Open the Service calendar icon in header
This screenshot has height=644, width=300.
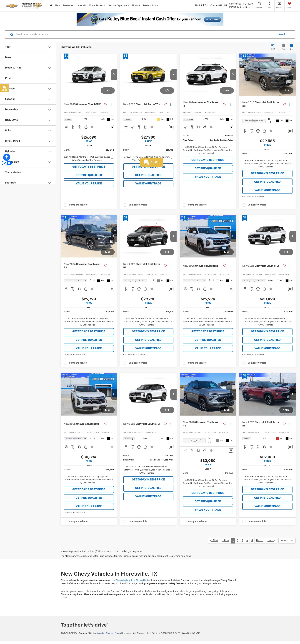click(259, 4)
